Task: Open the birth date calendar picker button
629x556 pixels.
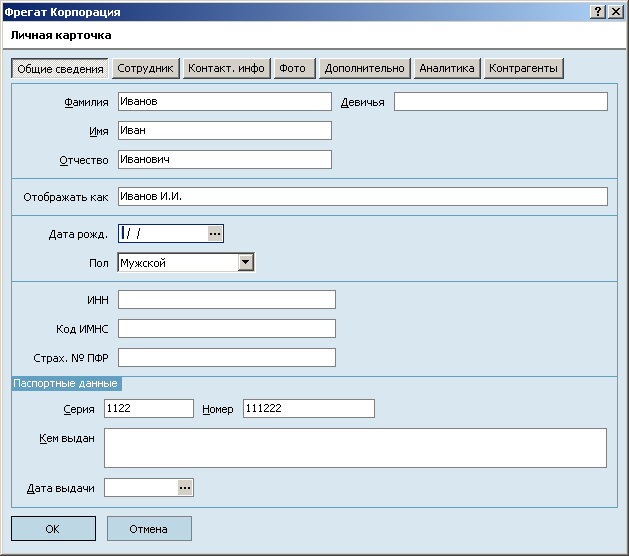Action: pyautogui.click(x=215, y=233)
